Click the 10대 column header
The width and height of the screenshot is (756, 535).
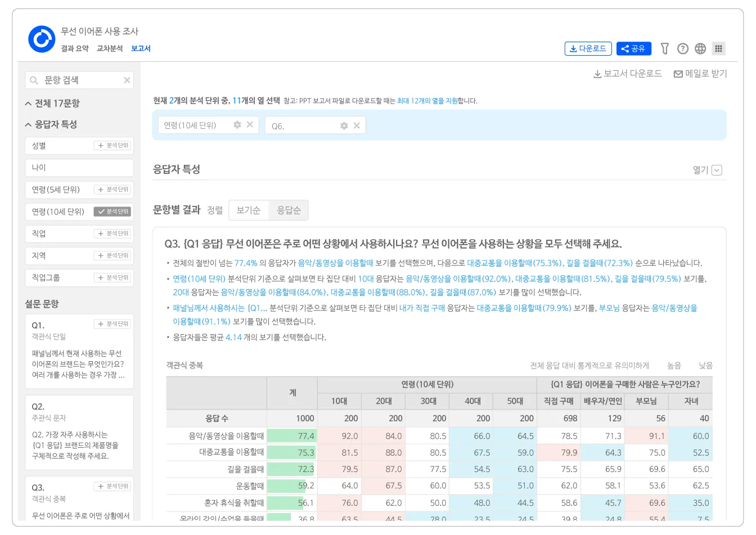point(339,401)
